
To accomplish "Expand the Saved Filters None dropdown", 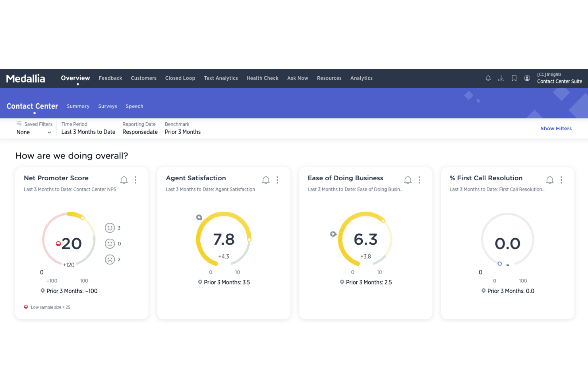I will pos(34,132).
